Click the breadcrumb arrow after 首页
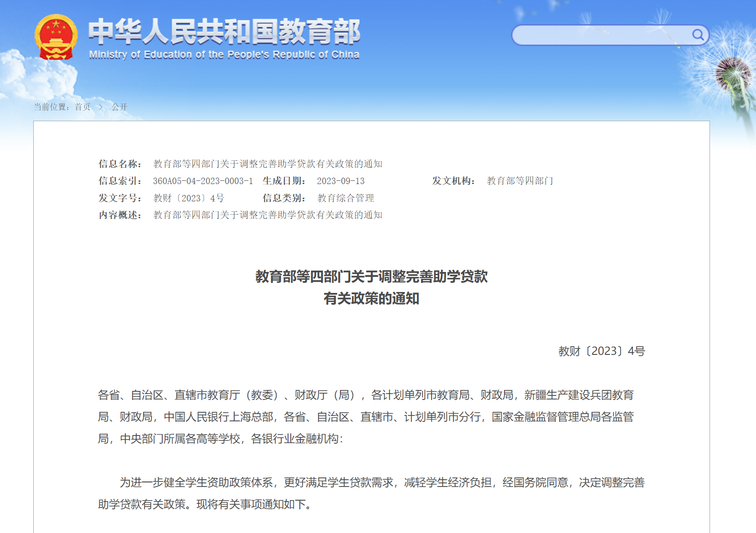 point(101,107)
